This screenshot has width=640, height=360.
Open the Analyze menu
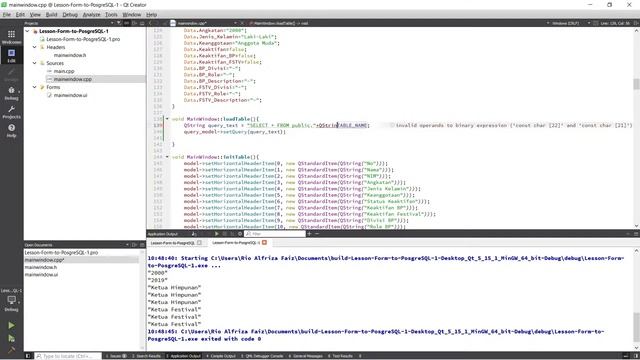coord(91,15)
